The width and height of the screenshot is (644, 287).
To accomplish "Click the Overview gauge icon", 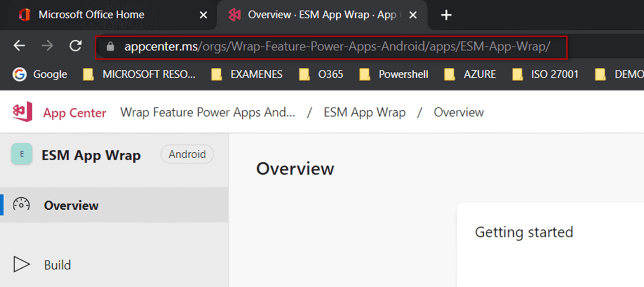I will click(21, 204).
